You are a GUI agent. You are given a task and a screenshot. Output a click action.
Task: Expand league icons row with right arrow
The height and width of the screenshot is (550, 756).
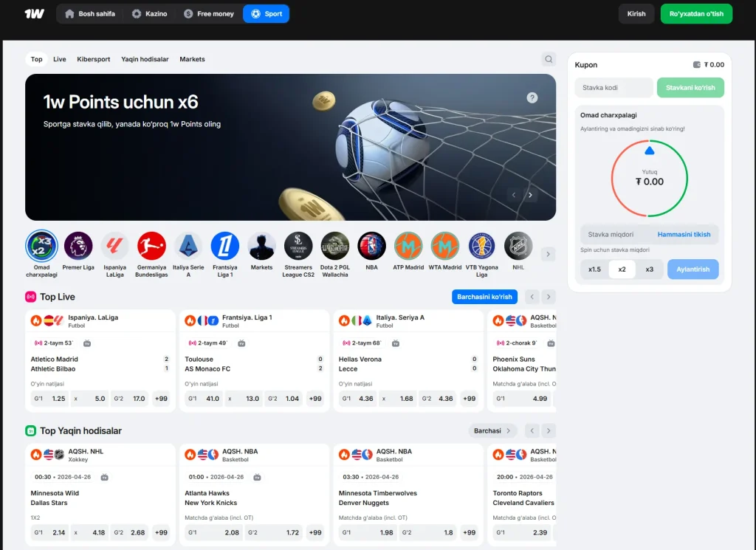tap(548, 254)
